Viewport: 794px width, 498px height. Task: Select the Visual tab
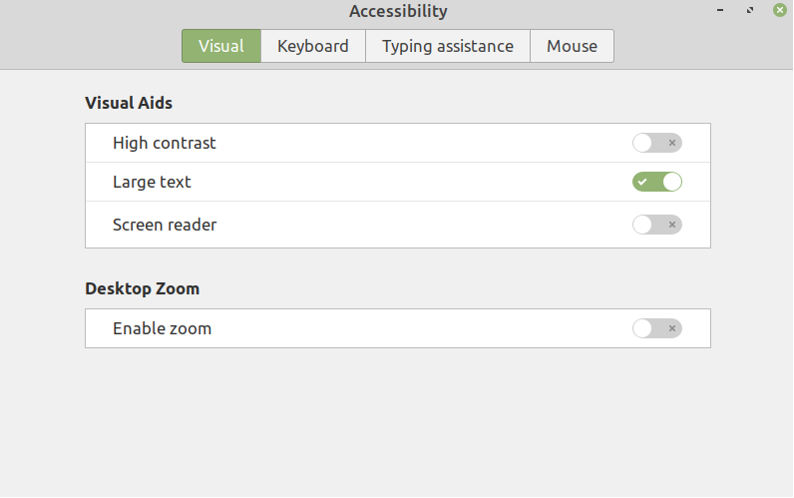[x=221, y=46]
